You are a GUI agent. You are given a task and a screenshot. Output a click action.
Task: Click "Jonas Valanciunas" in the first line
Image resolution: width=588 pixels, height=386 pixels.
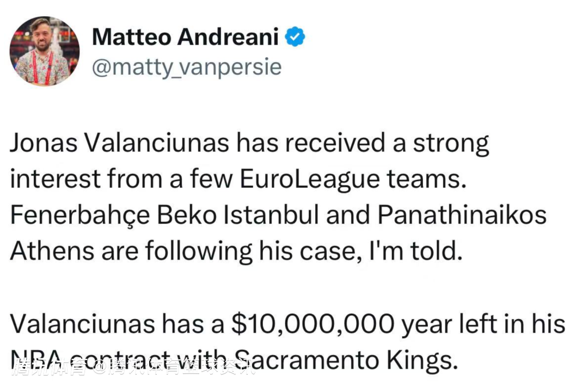pyautogui.click(x=119, y=144)
